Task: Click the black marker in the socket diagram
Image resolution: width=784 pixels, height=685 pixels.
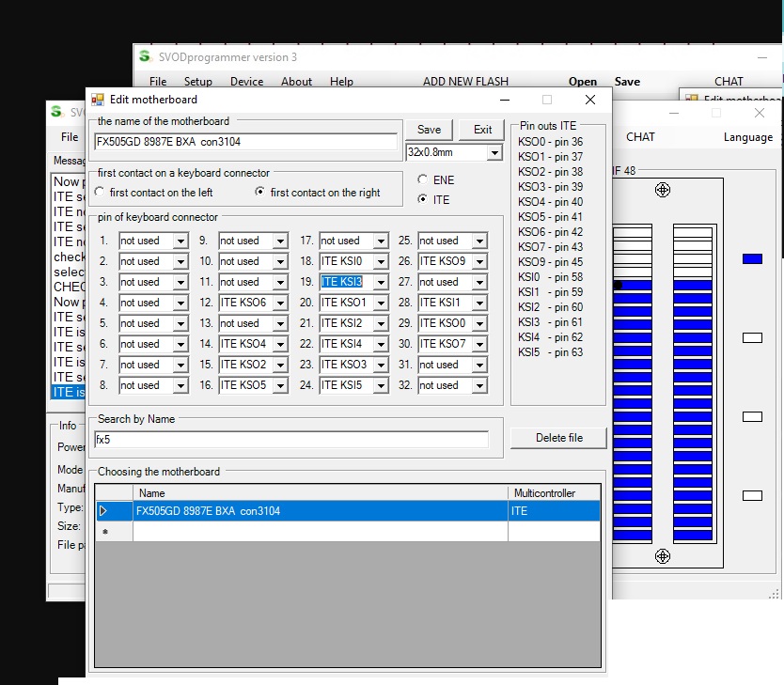Action: (x=618, y=285)
